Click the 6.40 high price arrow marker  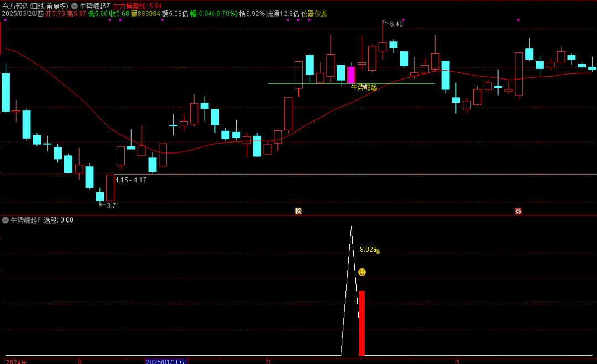393,24
